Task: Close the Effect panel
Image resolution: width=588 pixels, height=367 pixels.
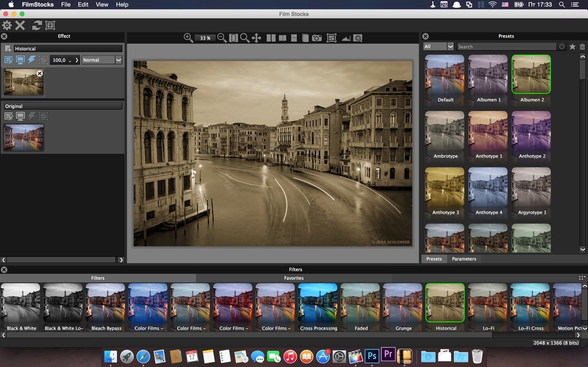Action: [4, 36]
